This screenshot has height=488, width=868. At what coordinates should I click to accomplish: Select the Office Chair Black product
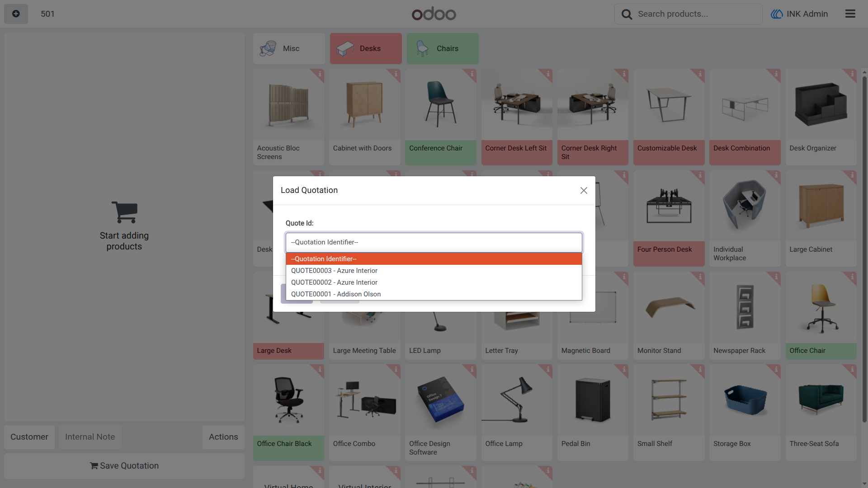point(288,413)
